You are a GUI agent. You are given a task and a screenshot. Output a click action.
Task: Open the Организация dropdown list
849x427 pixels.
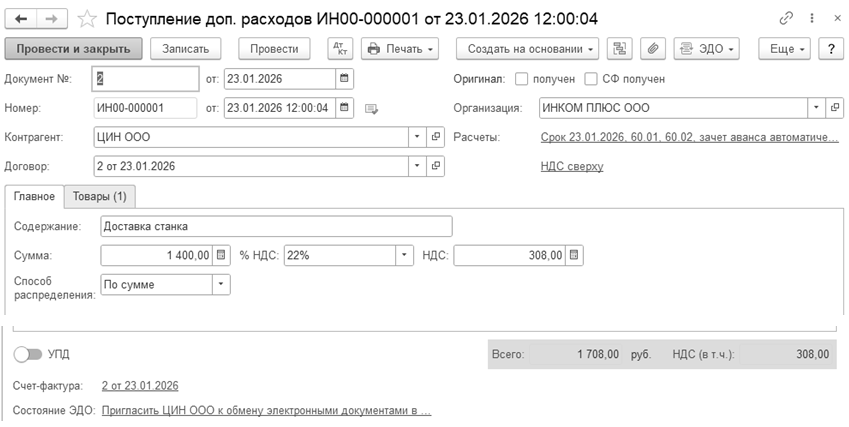click(x=816, y=108)
